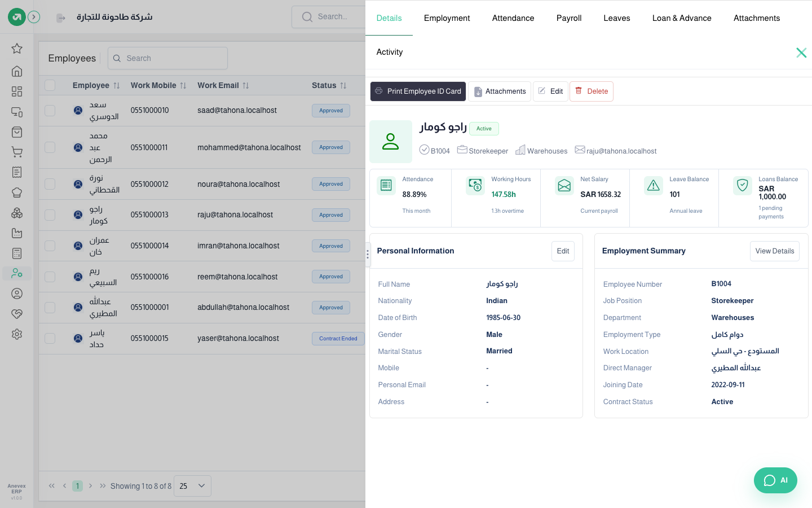Open the rows-per-page 25 dropdown

point(192,486)
